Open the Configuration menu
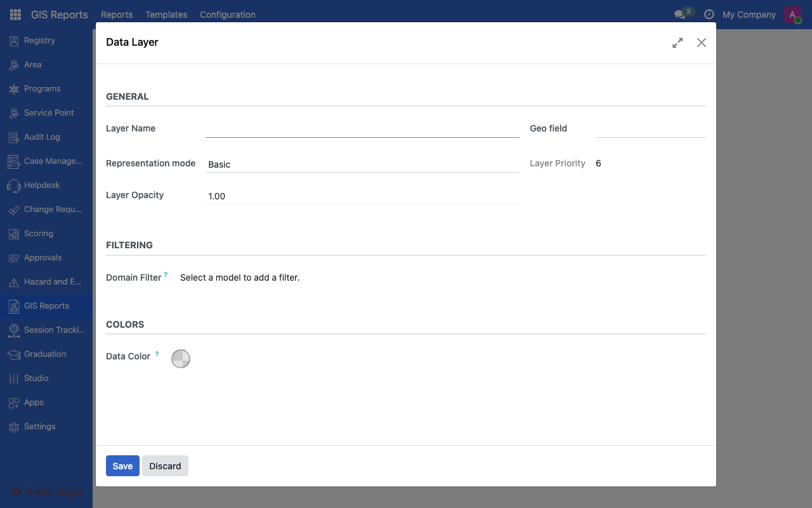Image resolution: width=812 pixels, height=508 pixels. pyautogui.click(x=228, y=15)
